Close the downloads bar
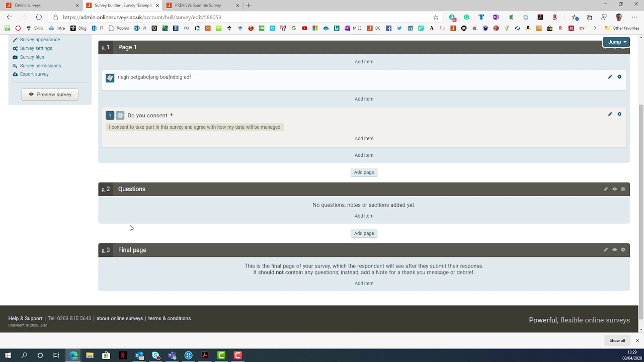The image size is (644, 362). pyautogui.click(x=637, y=340)
